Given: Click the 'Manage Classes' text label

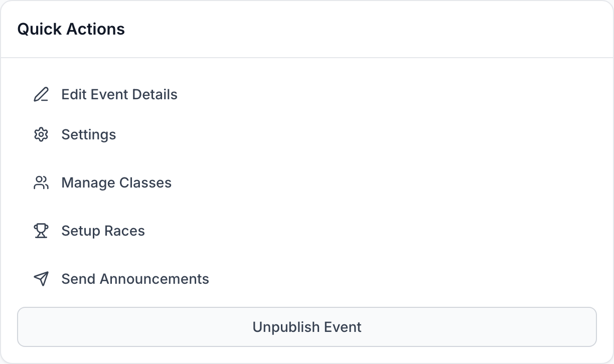Looking at the screenshot, I should 116,183.
